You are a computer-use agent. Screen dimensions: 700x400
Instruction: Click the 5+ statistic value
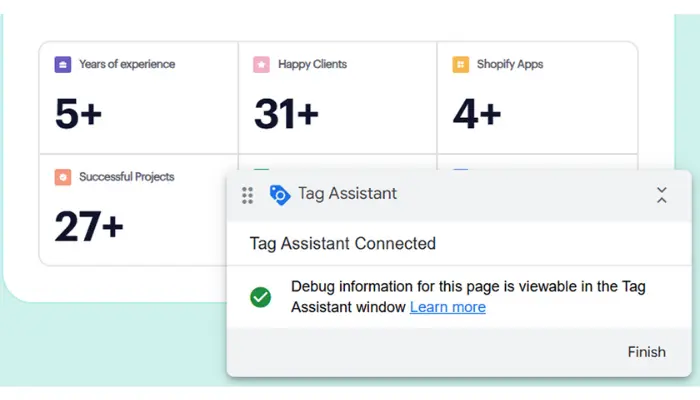pyautogui.click(x=78, y=113)
